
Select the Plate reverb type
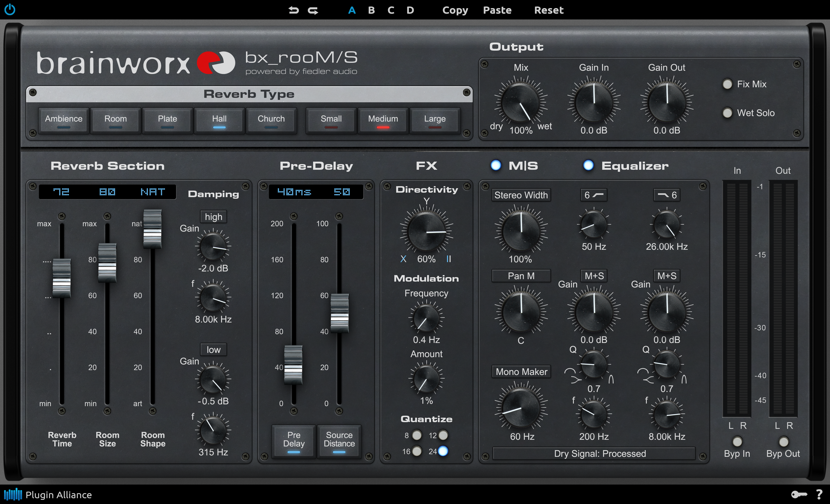tap(167, 121)
